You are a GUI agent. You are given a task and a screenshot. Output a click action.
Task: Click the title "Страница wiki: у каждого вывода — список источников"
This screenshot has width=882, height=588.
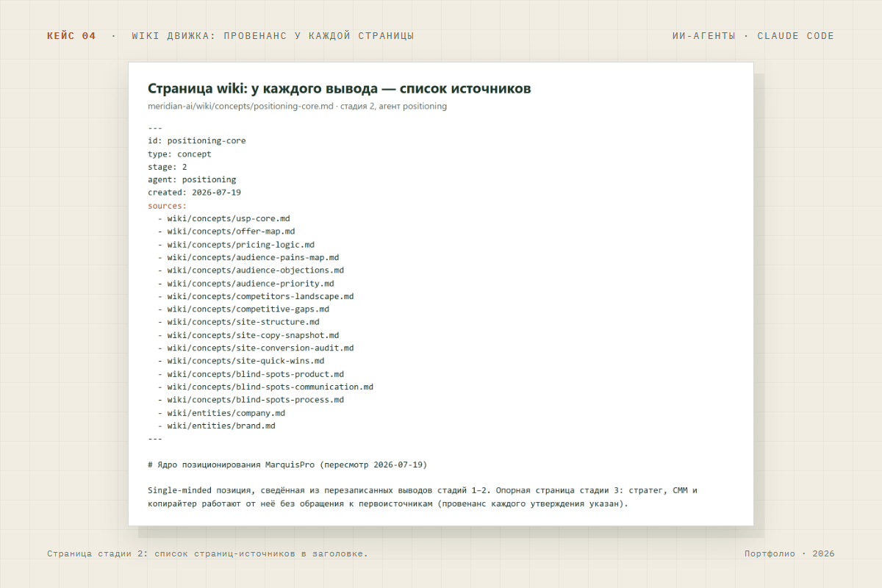click(339, 88)
